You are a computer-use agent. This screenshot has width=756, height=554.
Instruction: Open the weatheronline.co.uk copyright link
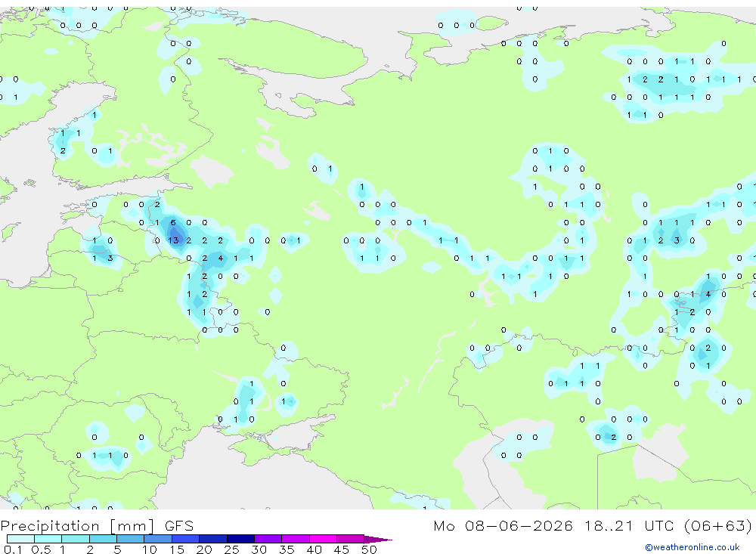pyautogui.click(x=692, y=547)
